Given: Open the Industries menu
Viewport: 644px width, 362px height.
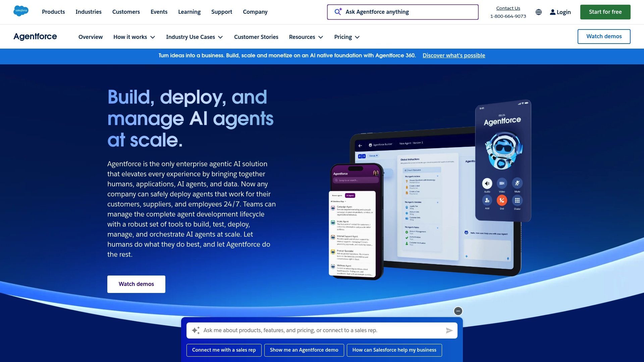Looking at the screenshot, I should (x=89, y=12).
